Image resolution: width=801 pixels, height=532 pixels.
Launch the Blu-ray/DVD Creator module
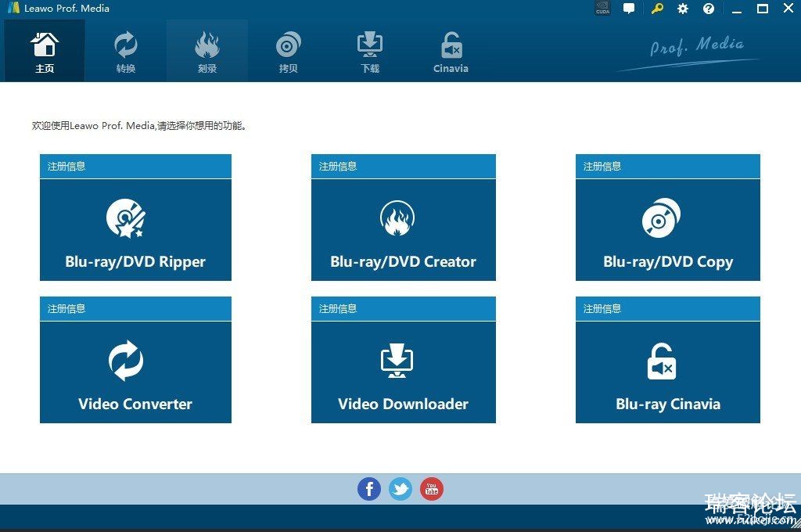click(403, 230)
